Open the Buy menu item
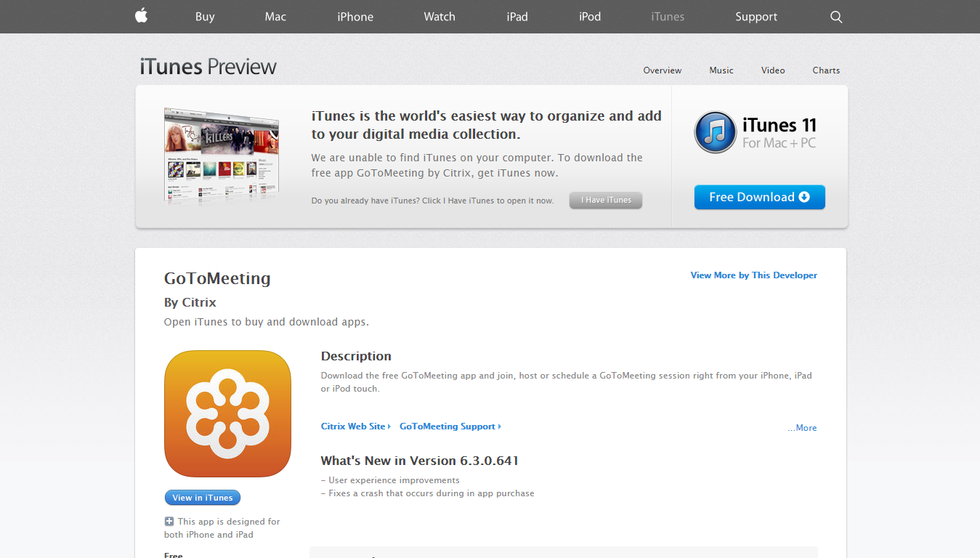The image size is (980, 558). pyautogui.click(x=205, y=17)
